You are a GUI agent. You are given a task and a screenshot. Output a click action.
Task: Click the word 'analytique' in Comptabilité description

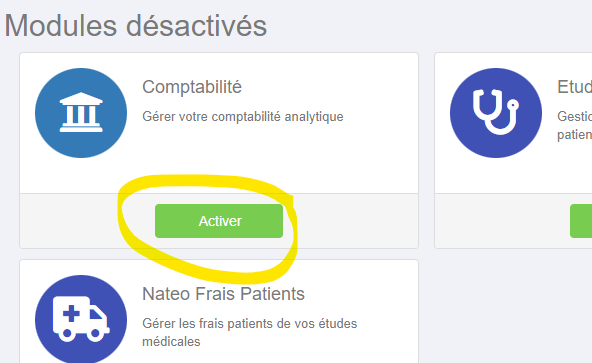click(x=314, y=117)
